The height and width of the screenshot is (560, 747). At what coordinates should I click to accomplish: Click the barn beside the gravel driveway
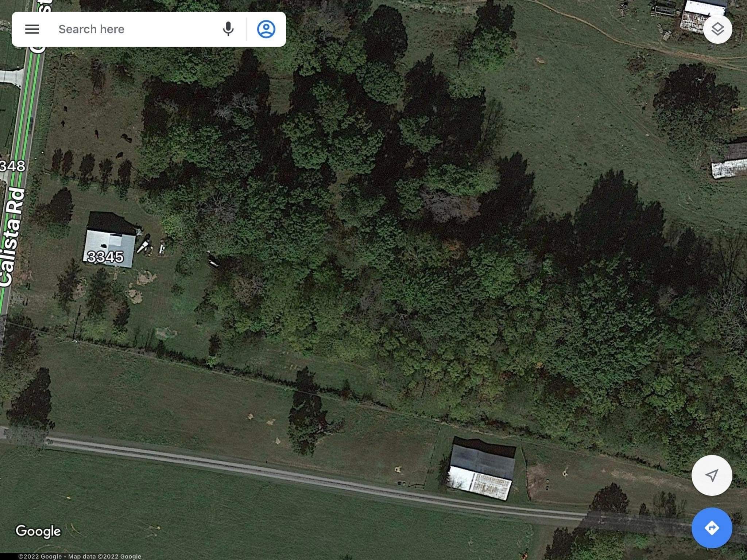481,468
